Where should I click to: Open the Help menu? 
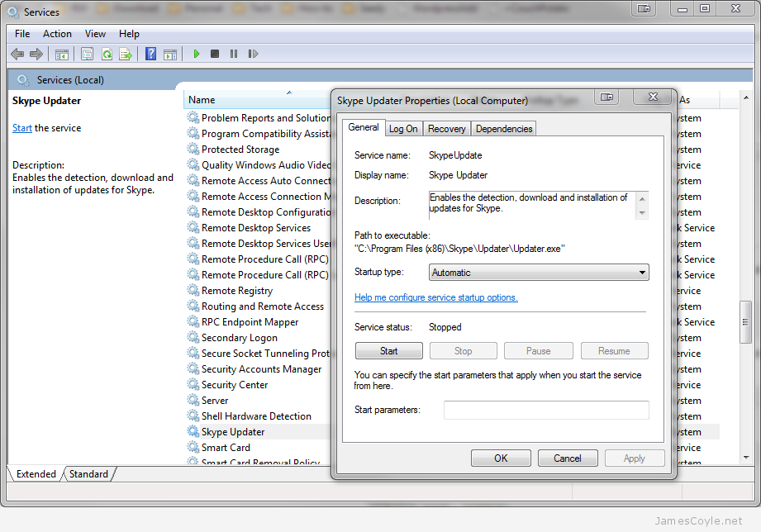(x=129, y=34)
